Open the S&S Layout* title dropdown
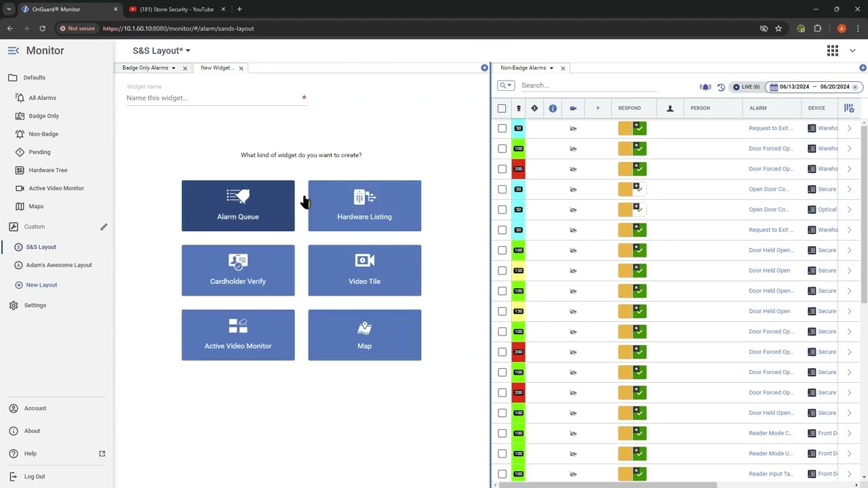 [161, 51]
